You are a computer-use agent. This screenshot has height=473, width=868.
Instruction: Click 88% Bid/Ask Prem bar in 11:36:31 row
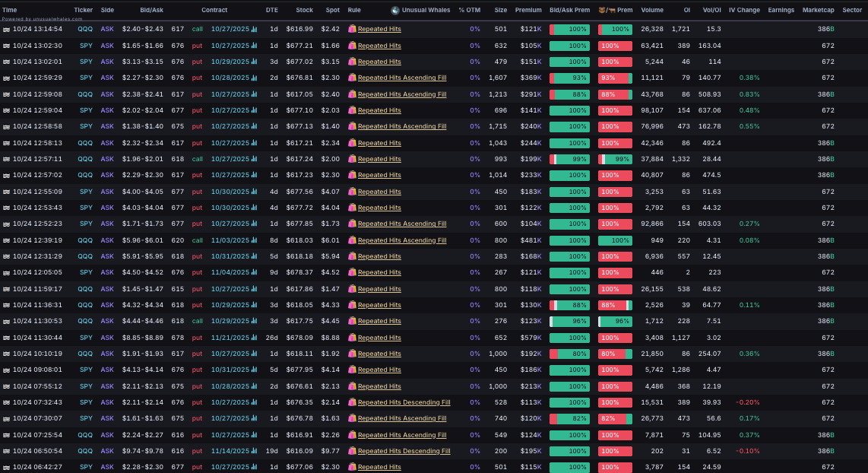point(569,305)
